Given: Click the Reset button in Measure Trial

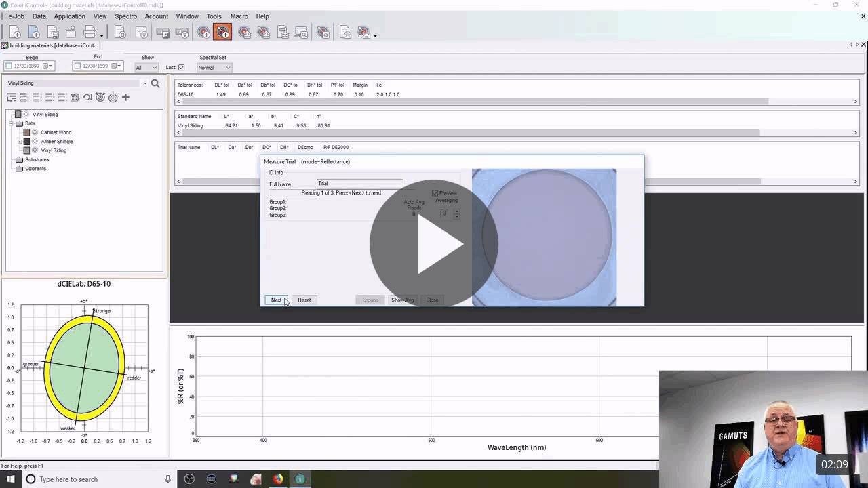Looking at the screenshot, I should click(x=304, y=300).
